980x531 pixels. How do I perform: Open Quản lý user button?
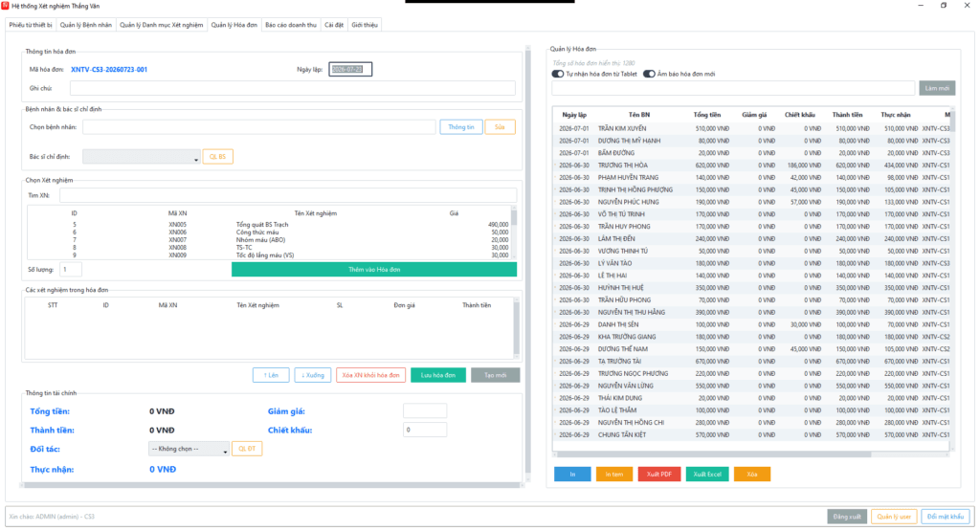(x=894, y=517)
